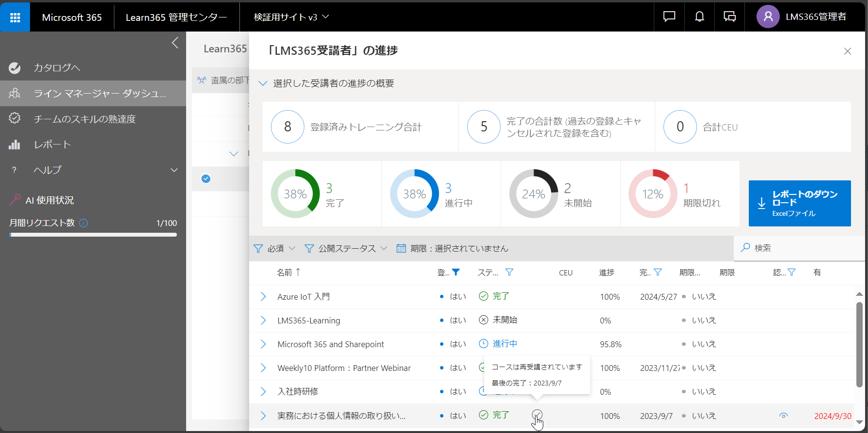Image resolution: width=868 pixels, height=433 pixels.
Task: Click the チームのスキルの熟達度 badge icon
Action: [15, 118]
